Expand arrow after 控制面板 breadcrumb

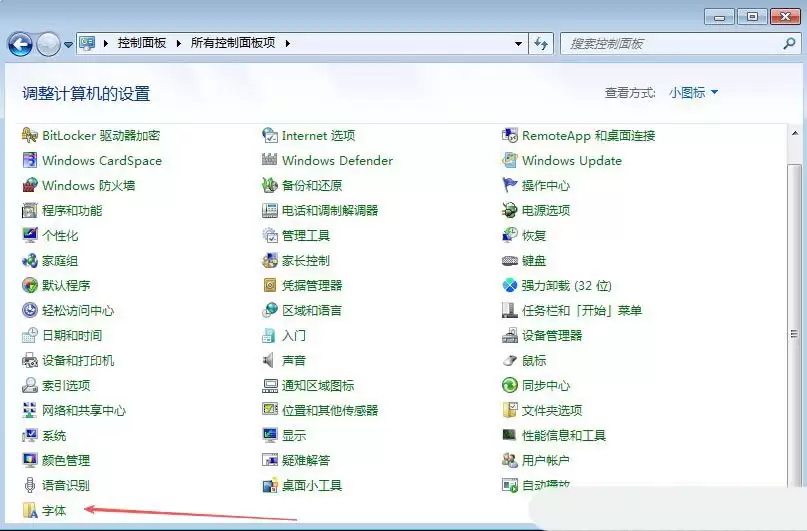coord(178,43)
